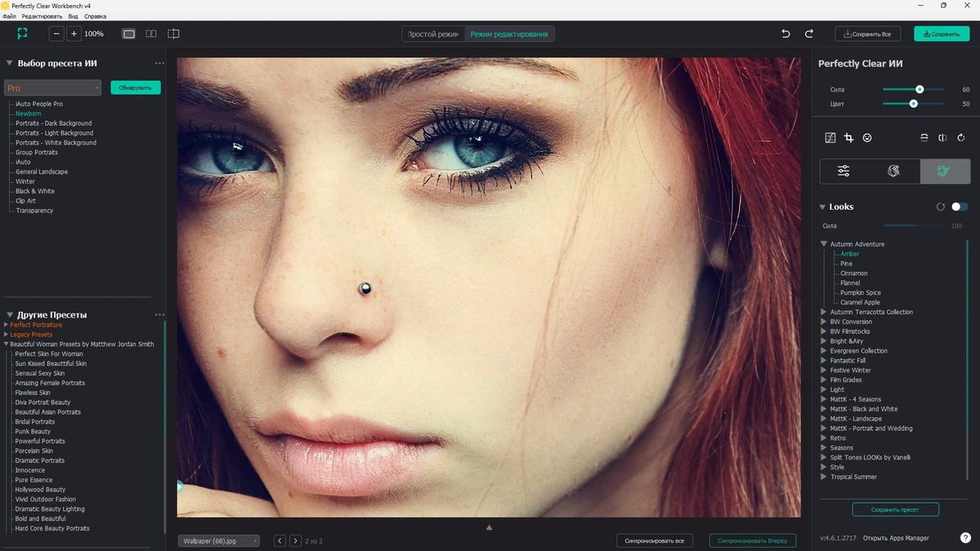Click the flip horizontal icon
The height and width of the screenshot is (551, 980).
click(x=942, y=138)
